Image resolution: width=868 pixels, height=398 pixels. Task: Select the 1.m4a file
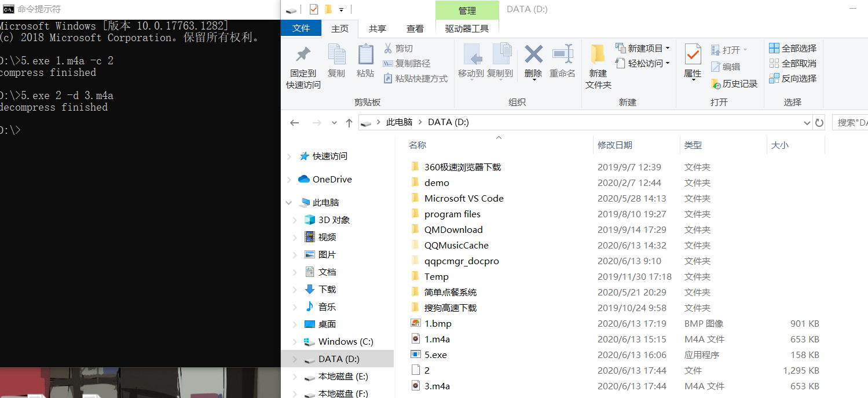[437, 339]
